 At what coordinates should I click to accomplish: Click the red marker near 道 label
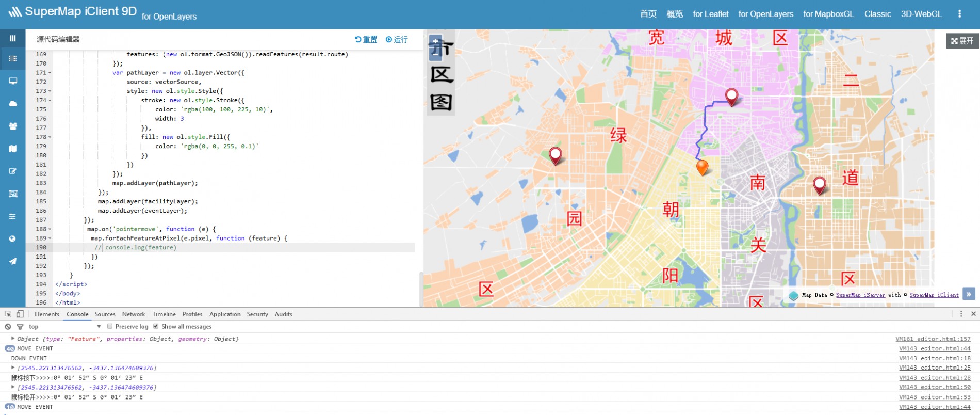point(819,185)
